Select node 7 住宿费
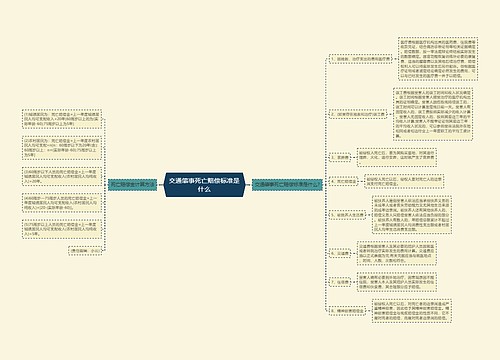Image resolution: width=500 pixels, height=360 pixels. pyautogui.click(x=340, y=282)
